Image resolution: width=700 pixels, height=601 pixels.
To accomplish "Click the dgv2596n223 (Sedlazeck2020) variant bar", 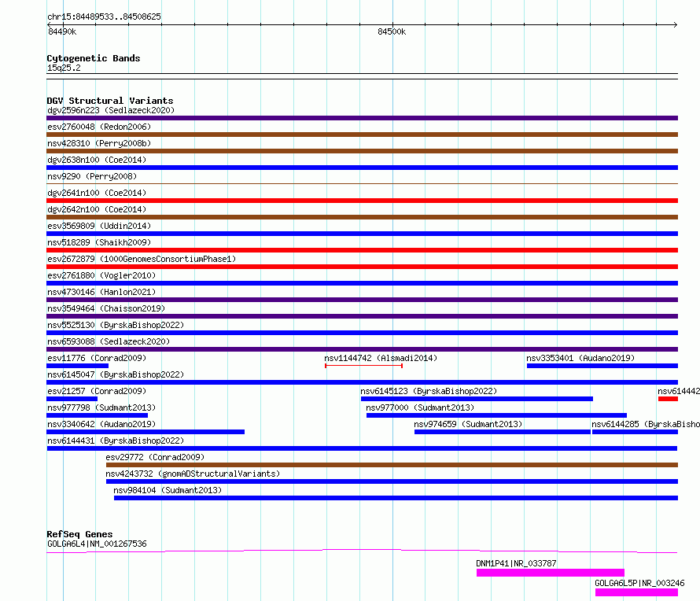I will click(362, 118).
